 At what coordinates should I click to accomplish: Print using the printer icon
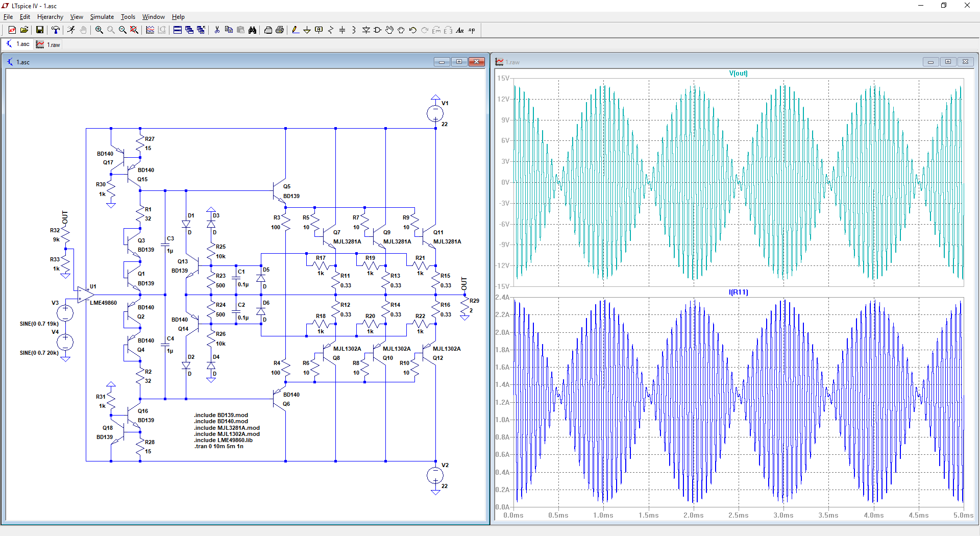[x=280, y=30]
